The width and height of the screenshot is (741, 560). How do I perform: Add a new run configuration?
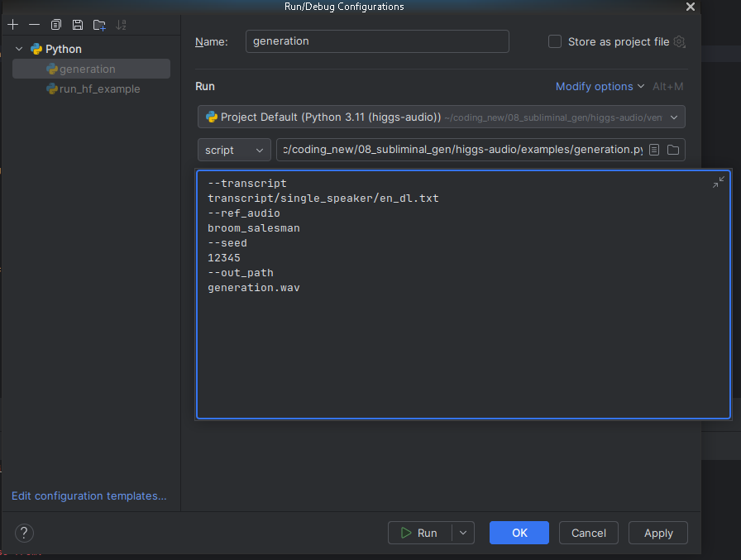coord(12,25)
